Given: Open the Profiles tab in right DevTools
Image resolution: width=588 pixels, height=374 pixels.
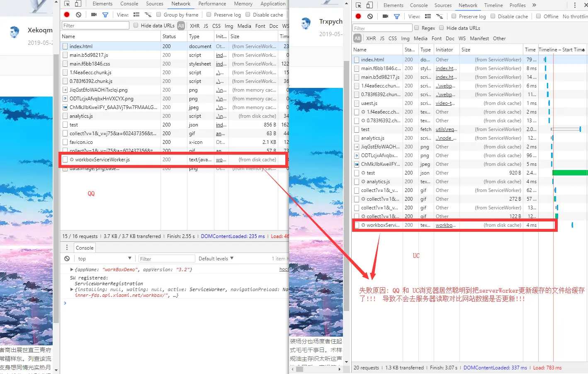Looking at the screenshot, I should coord(518,5).
